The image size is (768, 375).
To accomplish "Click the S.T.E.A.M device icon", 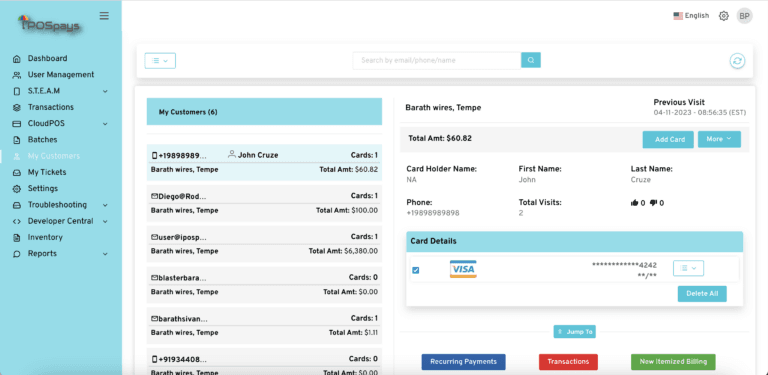I will click(17, 91).
